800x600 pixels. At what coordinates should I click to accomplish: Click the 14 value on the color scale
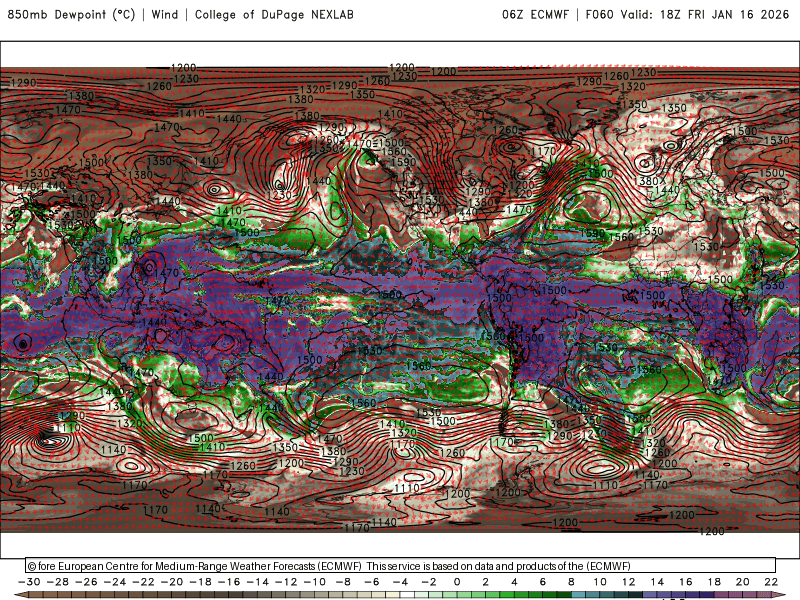[x=657, y=582]
